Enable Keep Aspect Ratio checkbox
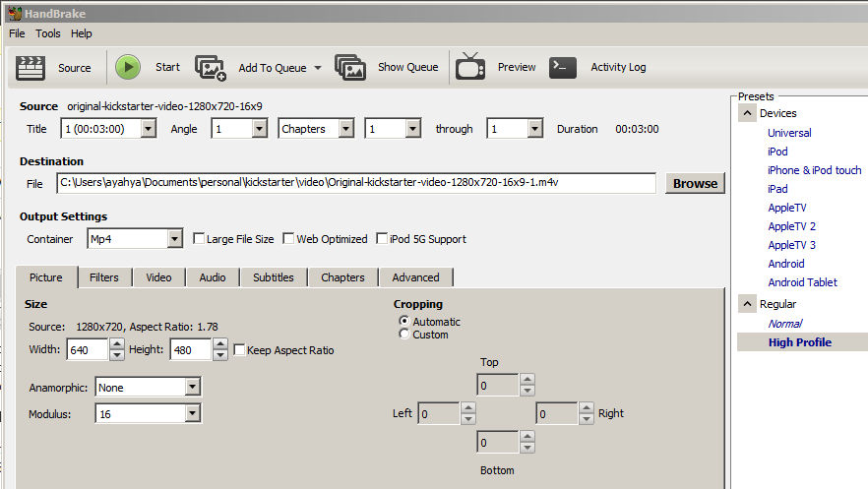 click(x=239, y=349)
